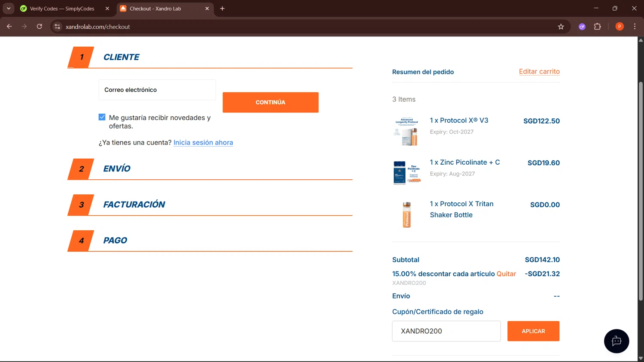Open the purple extension icon in toolbar
This screenshot has height=362, width=644.
tap(582, 27)
